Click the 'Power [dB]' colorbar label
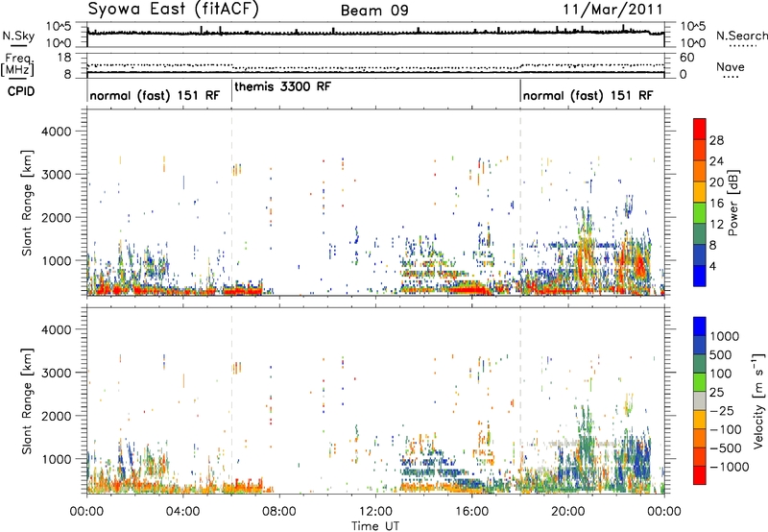The height and width of the screenshot is (532, 768). click(732, 203)
